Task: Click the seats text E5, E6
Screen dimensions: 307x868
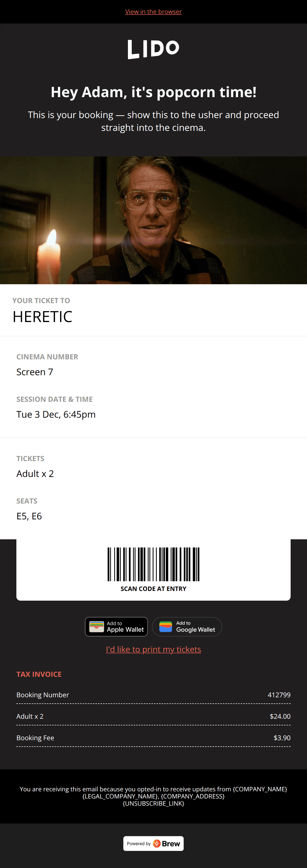Action: pyautogui.click(x=29, y=516)
